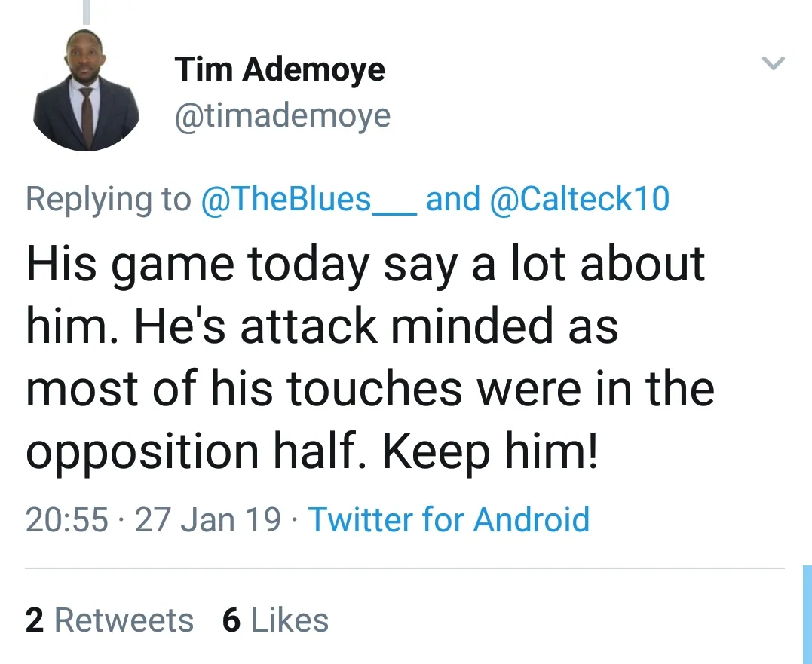Viewport: 812px width, 664px height.
Task: Click the 27 Jan 19 date
Action: [208, 520]
